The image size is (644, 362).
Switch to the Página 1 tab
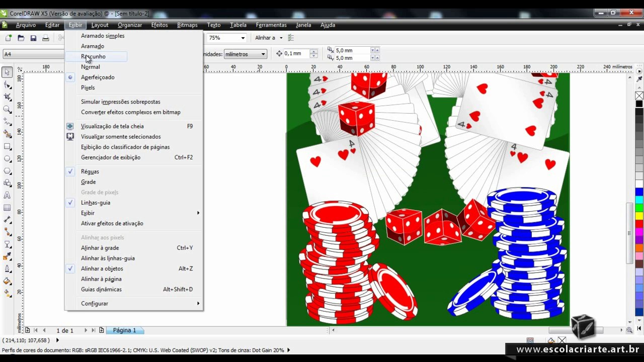point(124,330)
